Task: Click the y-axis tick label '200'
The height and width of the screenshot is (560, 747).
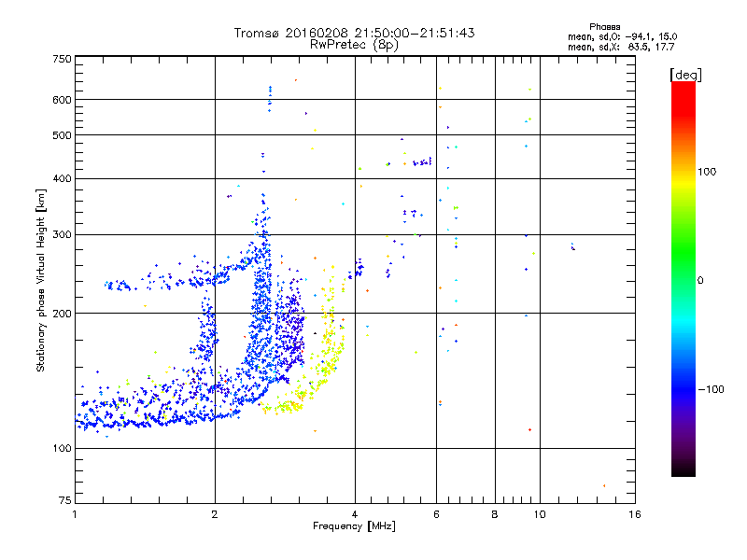Action: tap(62, 314)
